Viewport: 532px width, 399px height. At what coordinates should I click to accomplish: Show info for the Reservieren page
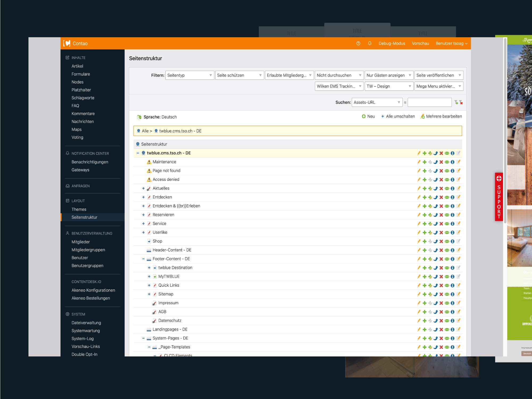click(452, 215)
